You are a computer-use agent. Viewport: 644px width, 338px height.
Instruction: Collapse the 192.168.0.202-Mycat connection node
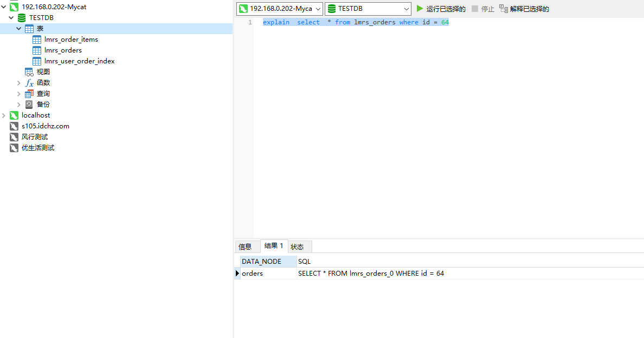(4, 7)
